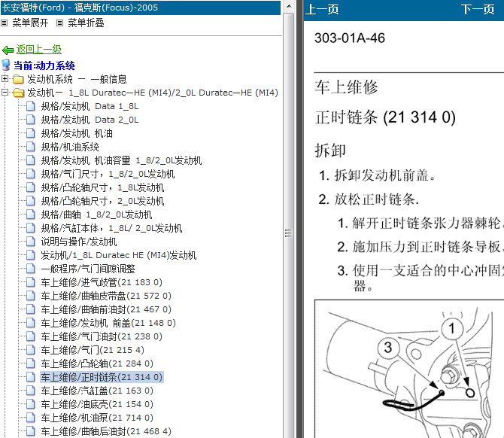
Task: Select 发动机一 1_8L Duratec—HE folder label
Action: 153,93
